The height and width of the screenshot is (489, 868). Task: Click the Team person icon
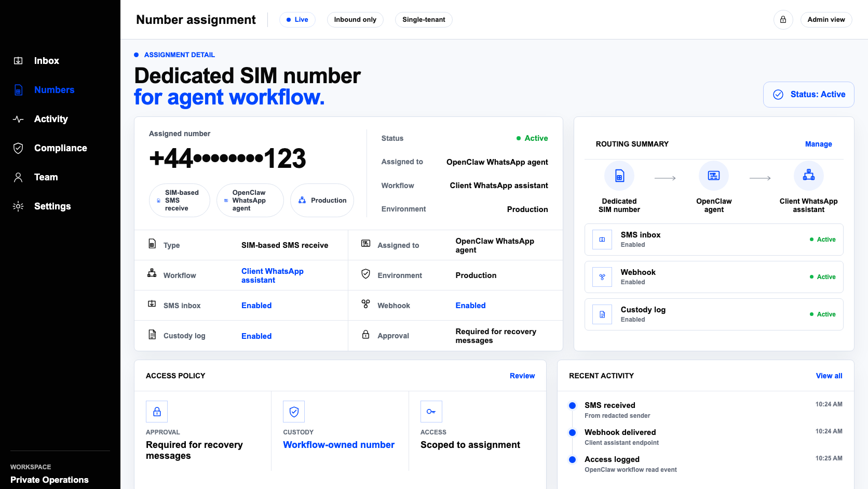18,177
